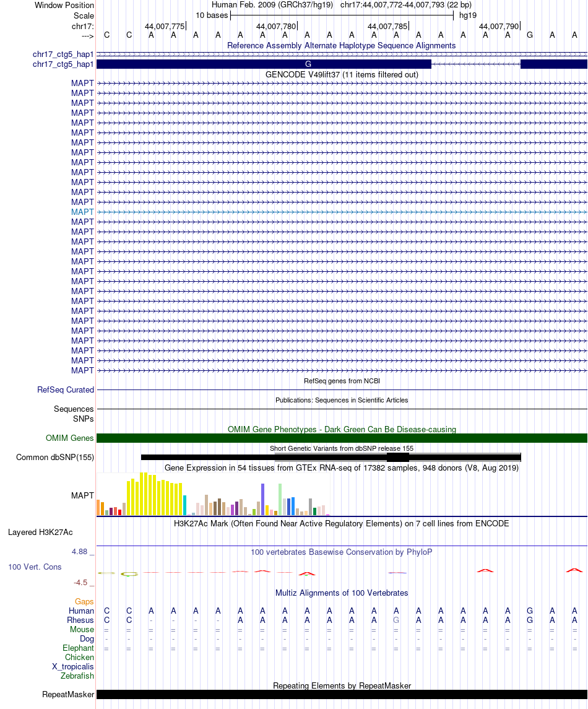Select the highlighted light-blue MAPT transcript label

click(x=82, y=212)
